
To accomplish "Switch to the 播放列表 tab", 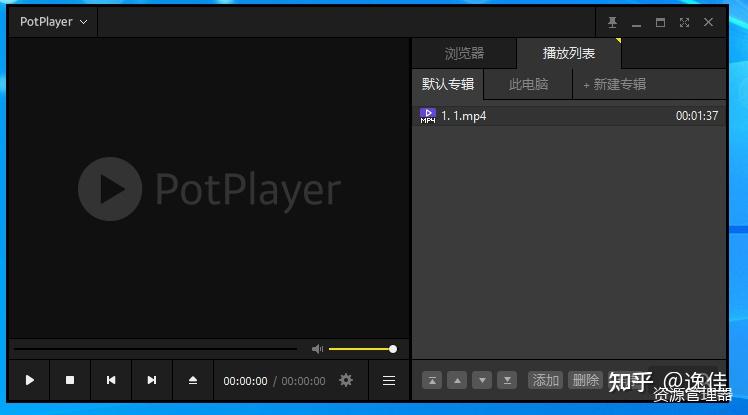I will click(x=569, y=53).
